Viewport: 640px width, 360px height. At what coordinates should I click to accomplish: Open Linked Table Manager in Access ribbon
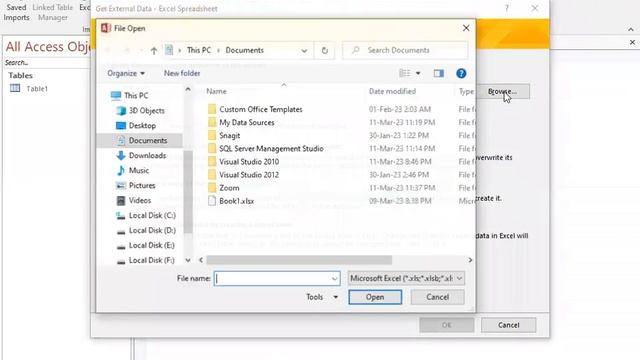(53, 12)
